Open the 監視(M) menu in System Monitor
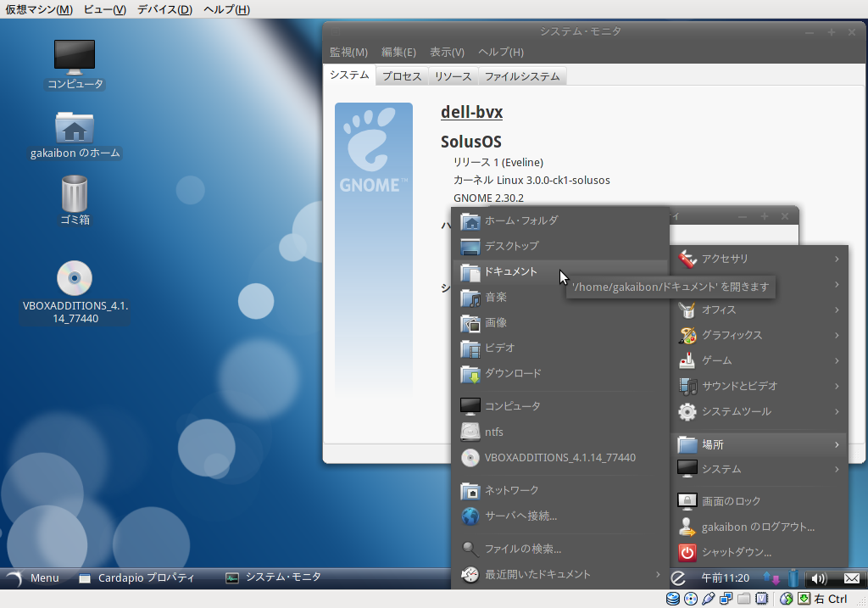 348,52
